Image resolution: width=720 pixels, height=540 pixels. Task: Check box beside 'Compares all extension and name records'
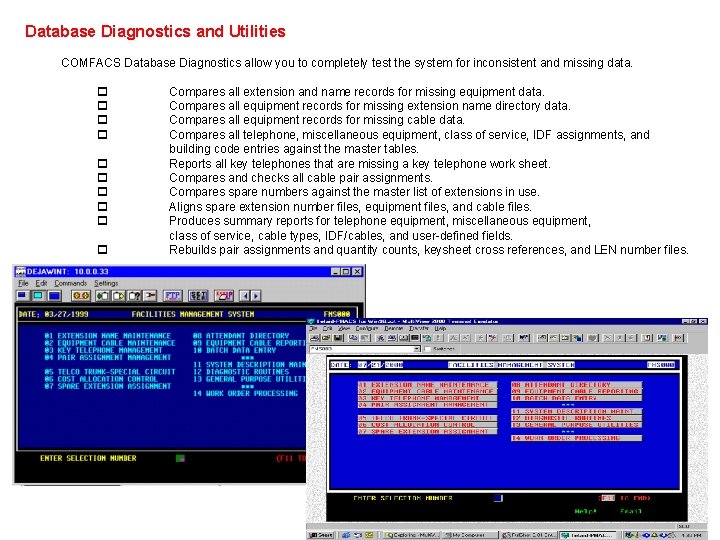click(102, 91)
